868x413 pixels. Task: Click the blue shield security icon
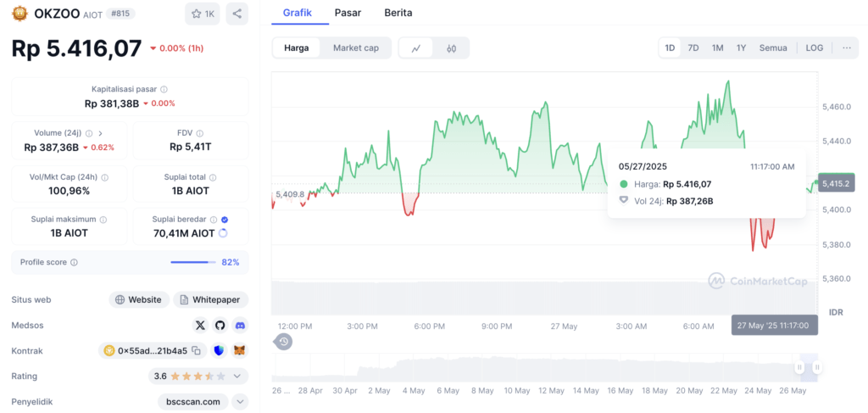click(220, 350)
